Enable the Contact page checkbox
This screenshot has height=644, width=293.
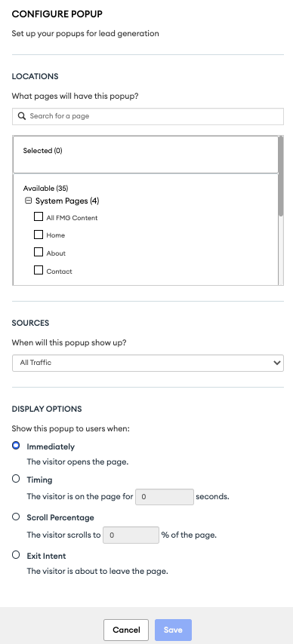click(x=39, y=270)
